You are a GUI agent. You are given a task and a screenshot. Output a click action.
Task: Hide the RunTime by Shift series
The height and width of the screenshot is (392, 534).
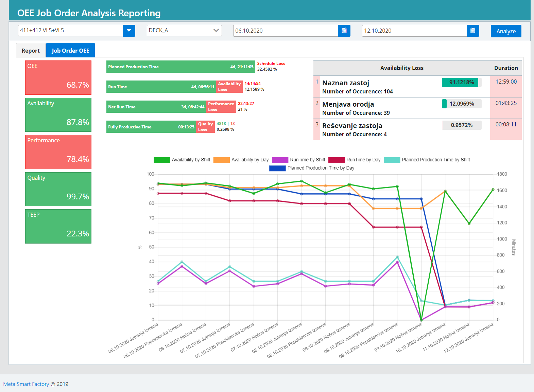pyautogui.click(x=298, y=160)
